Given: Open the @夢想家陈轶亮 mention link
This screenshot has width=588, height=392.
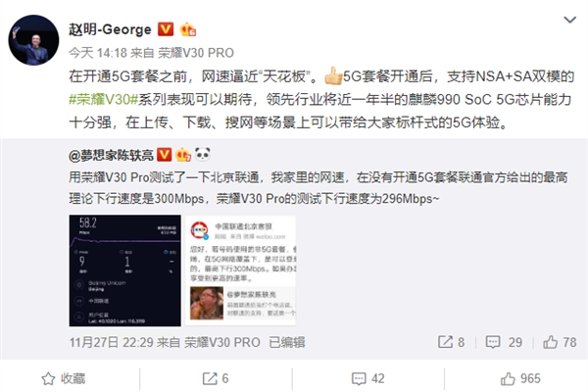Looking at the screenshot, I should coord(111,155).
